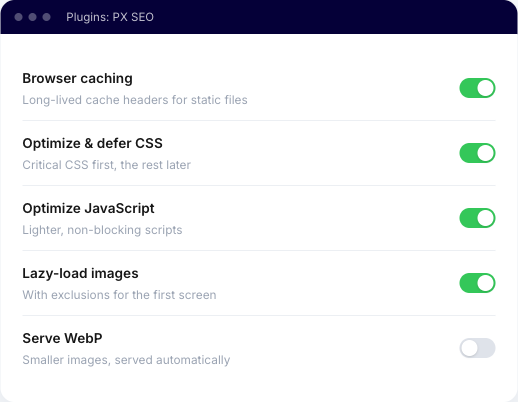Click the third window control dot
This screenshot has width=518, height=402.
coord(46,17)
